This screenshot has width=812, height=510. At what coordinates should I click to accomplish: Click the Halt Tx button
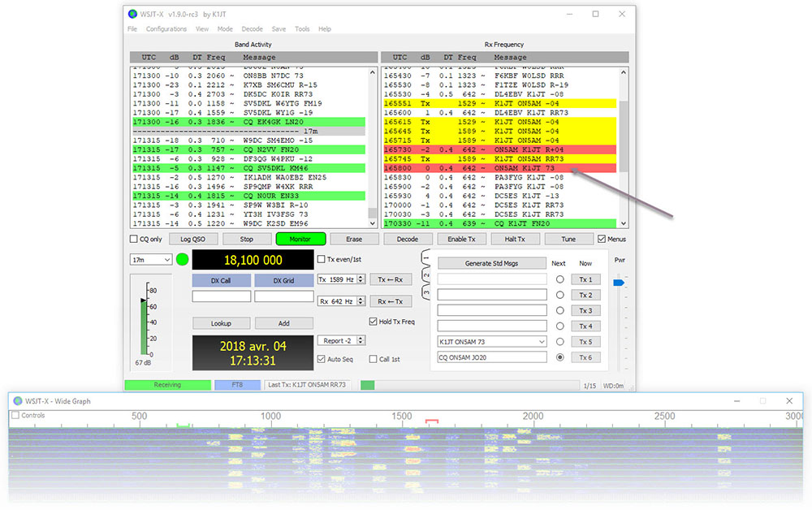(x=515, y=240)
